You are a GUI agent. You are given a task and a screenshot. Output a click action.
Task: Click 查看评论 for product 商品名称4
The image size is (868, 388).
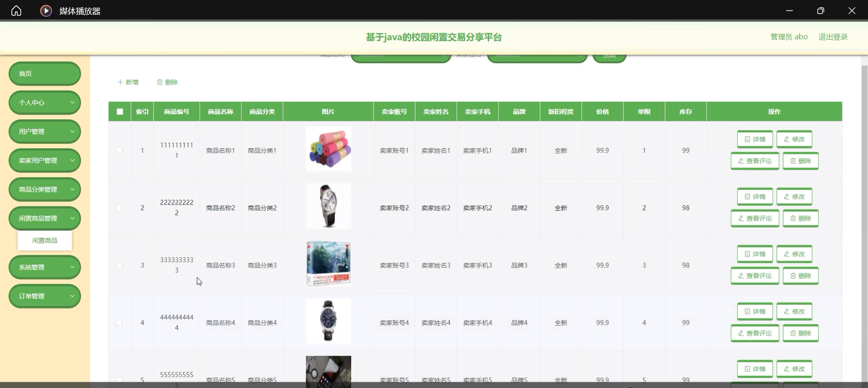(755, 333)
